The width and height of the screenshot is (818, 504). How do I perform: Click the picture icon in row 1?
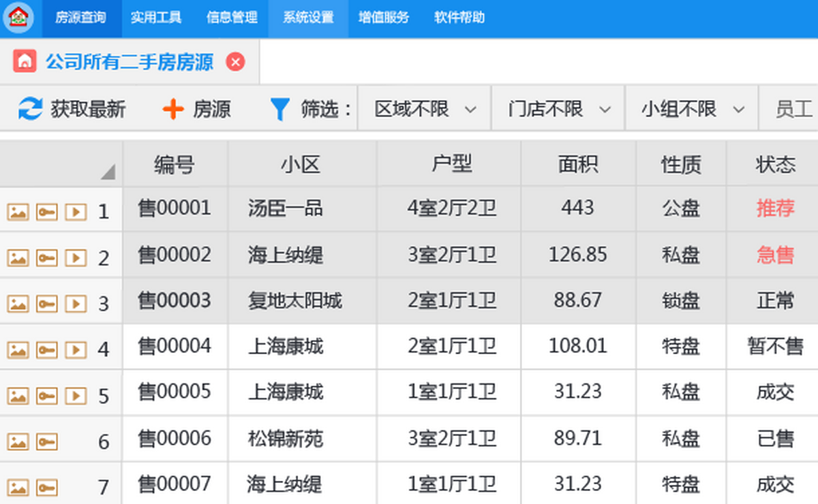[18, 212]
